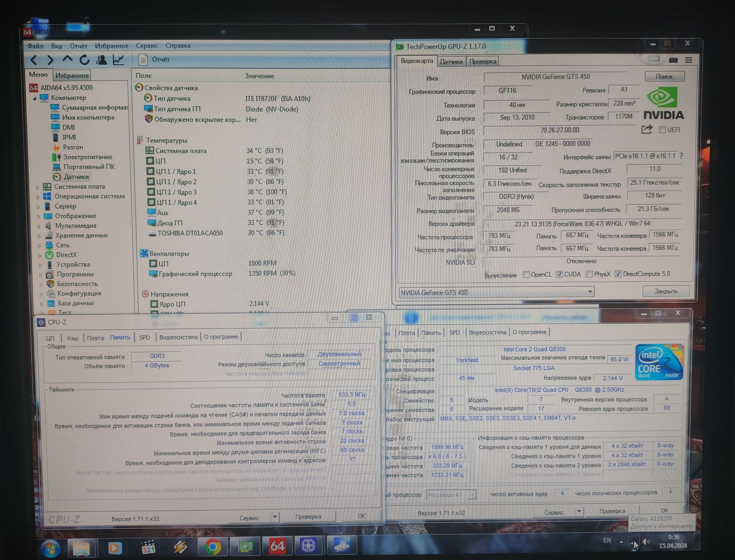The height and width of the screenshot is (560, 735).
Task: Open Сервис dropdown arrow in CPU window
Action: [579, 511]
